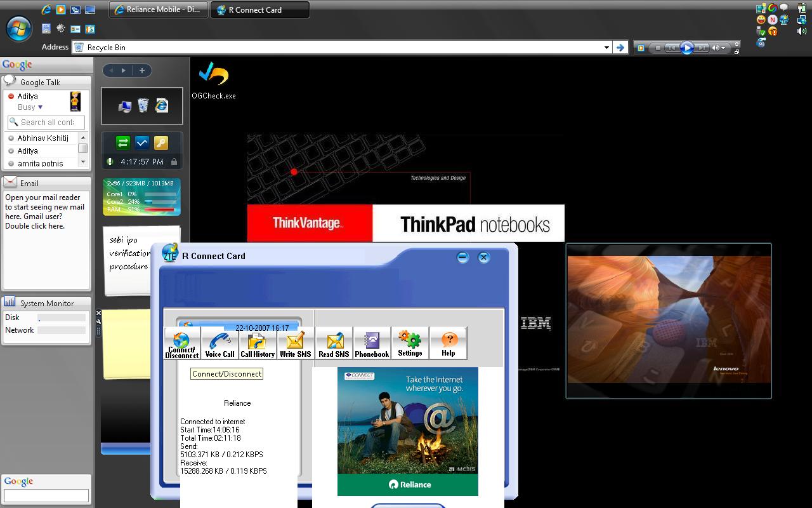Click the Windows Start orb

click(x=18, y=29)
